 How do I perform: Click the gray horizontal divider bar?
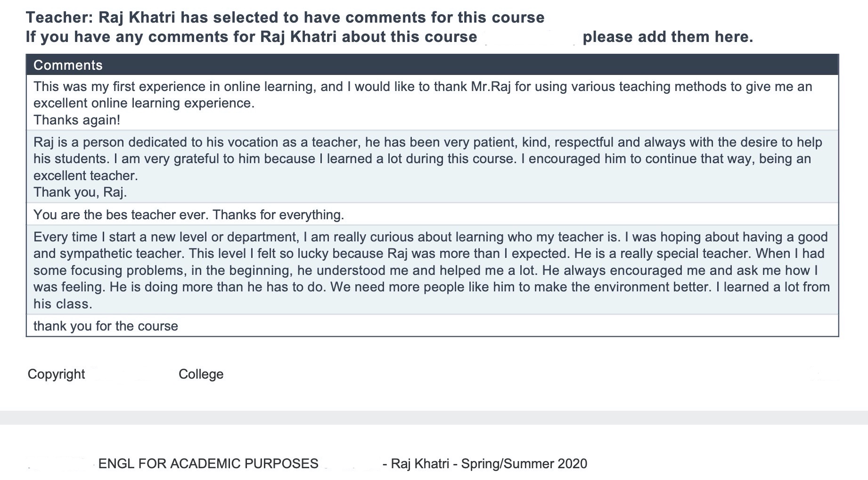point(434,418)
